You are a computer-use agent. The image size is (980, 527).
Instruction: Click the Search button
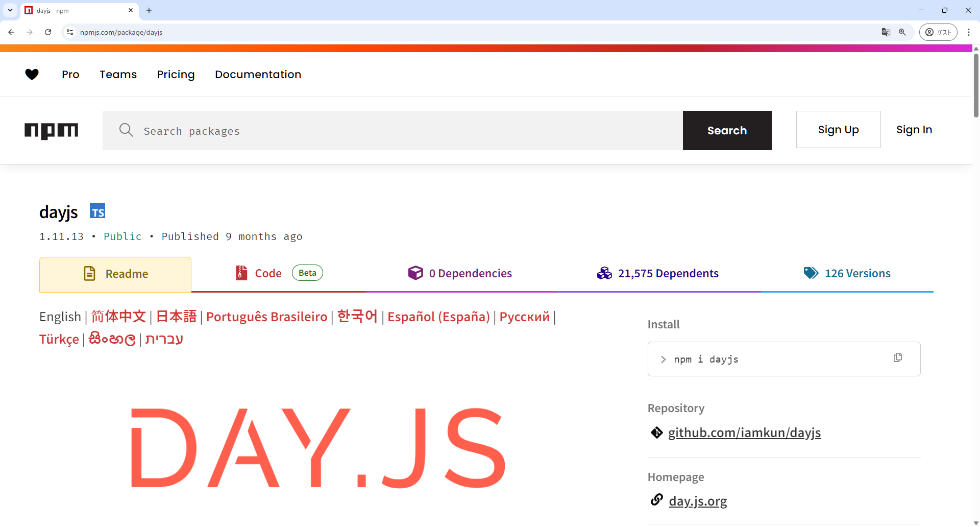[727, 131]
